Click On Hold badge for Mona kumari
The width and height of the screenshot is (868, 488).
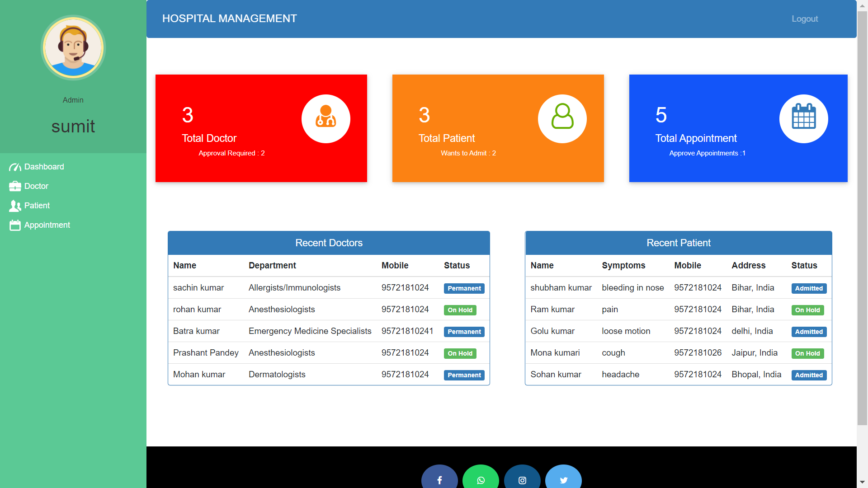[807, 353]
